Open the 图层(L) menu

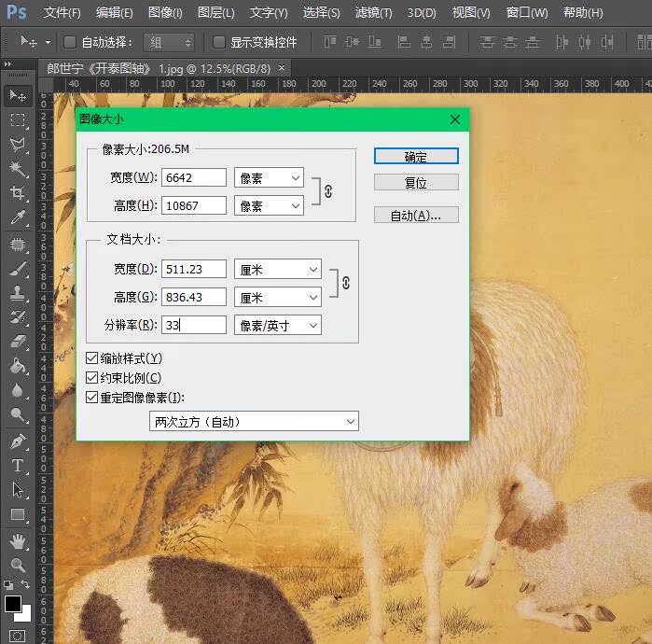point(215,12)
